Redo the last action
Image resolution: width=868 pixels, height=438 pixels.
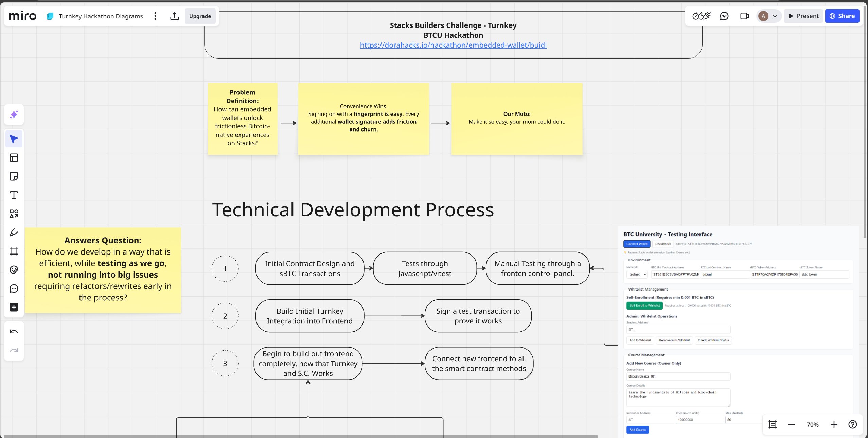[14, 350]
